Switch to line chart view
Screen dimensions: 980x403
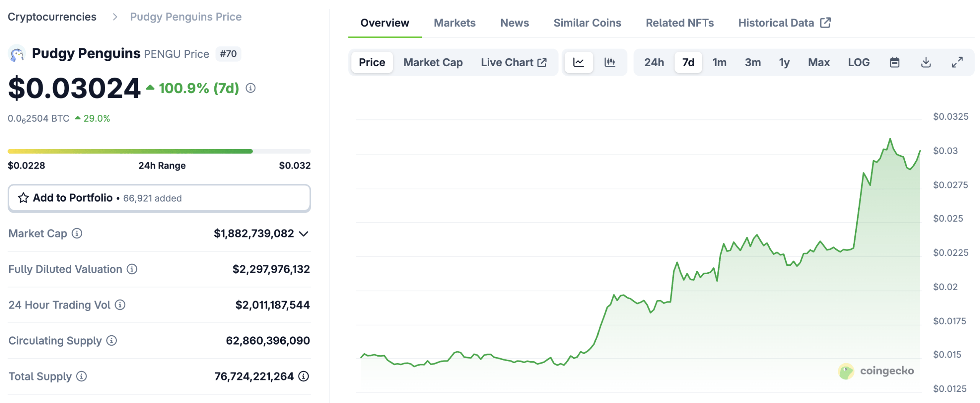click(x=578, y=62)
